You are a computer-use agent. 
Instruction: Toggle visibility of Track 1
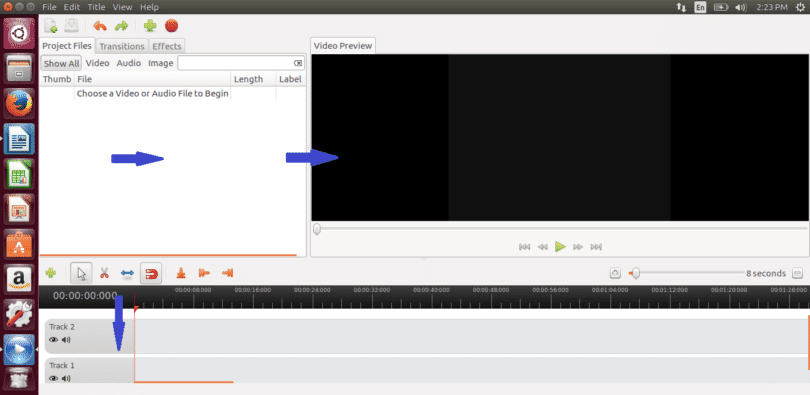pos(53,378)
